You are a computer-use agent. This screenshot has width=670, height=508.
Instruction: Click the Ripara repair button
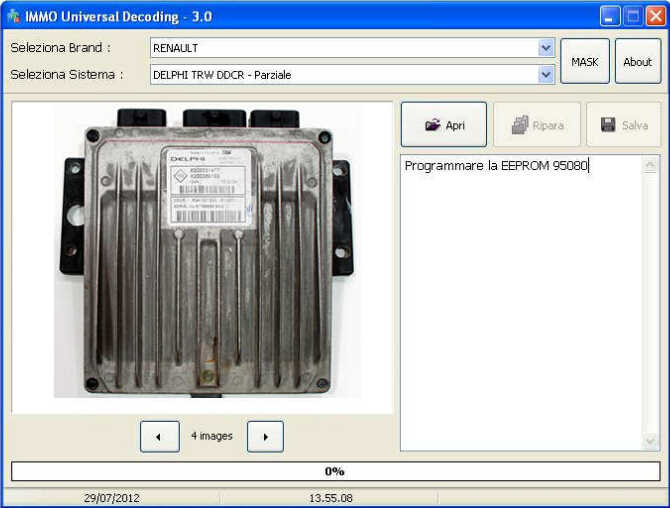tap(537, 125)
